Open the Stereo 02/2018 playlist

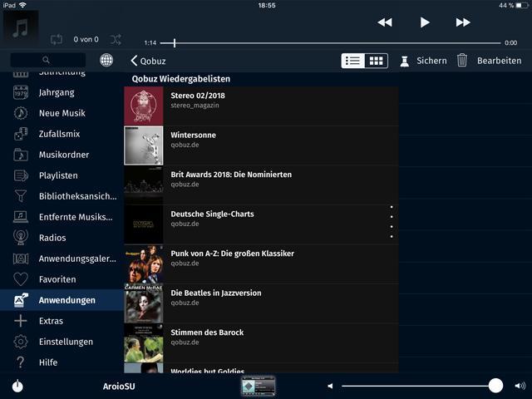(x=261, y=106)
